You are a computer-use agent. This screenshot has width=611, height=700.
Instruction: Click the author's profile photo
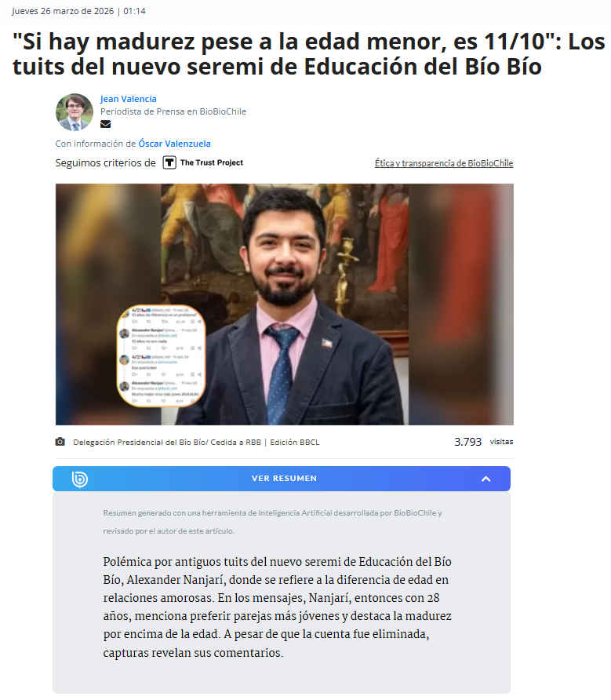tap(75, 112)
